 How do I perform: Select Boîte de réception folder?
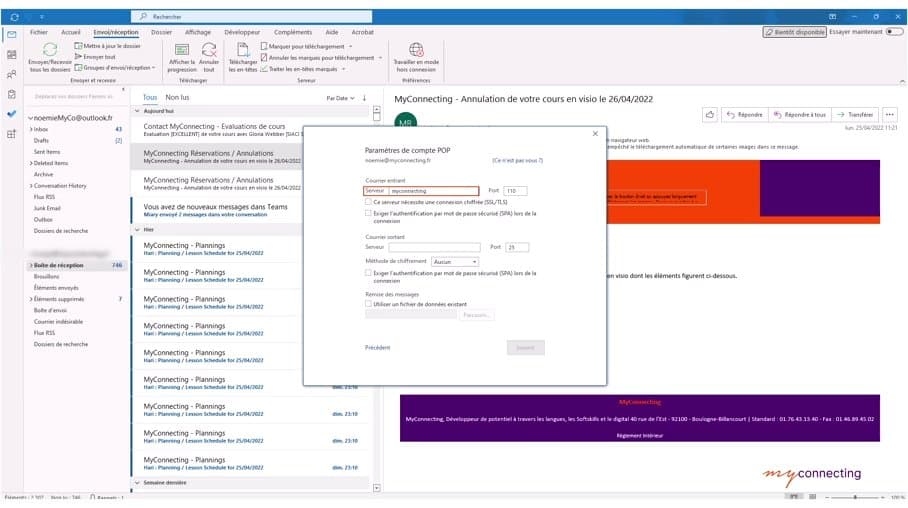click(x=77, y=265)
